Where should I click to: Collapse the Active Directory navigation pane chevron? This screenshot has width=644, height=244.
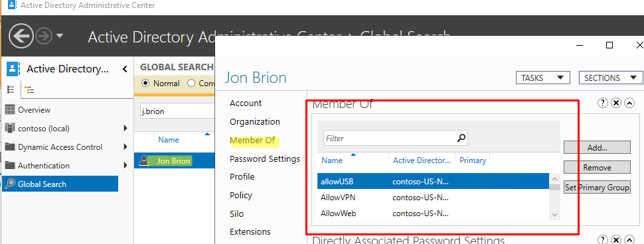[125, 69]
